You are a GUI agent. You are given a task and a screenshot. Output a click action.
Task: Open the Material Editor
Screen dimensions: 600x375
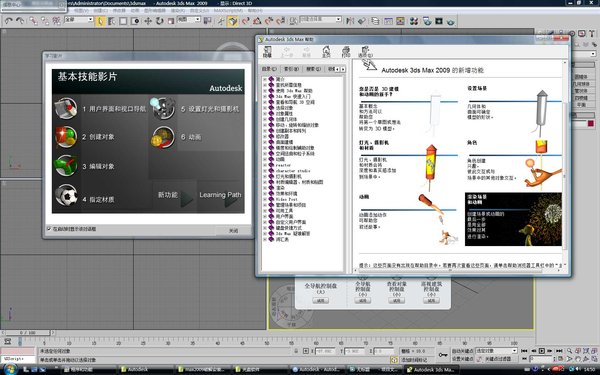(x=414, y=21)
